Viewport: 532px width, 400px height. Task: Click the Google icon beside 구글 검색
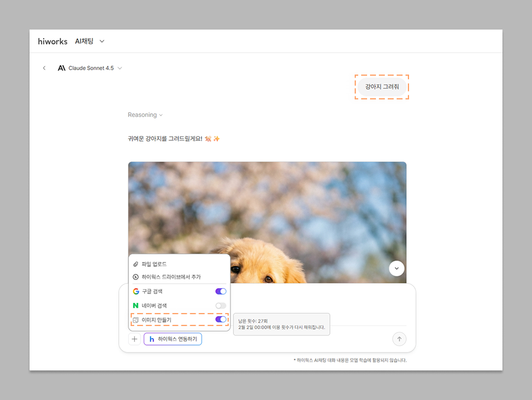click(136, 292)
